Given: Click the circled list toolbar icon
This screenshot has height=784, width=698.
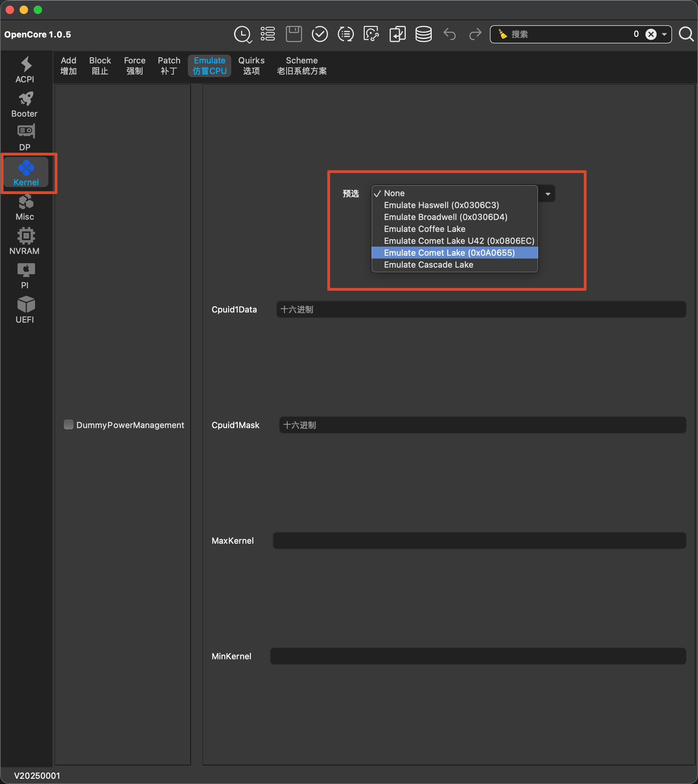Looking at the screenshot, I should pos(346,34).
